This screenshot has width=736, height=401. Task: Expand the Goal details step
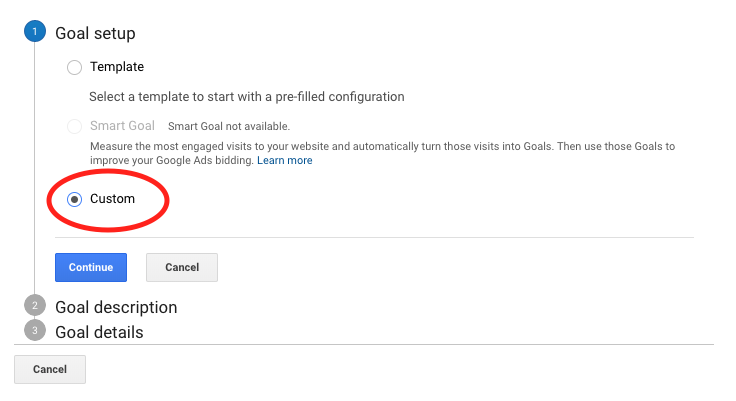coord(99,332)
